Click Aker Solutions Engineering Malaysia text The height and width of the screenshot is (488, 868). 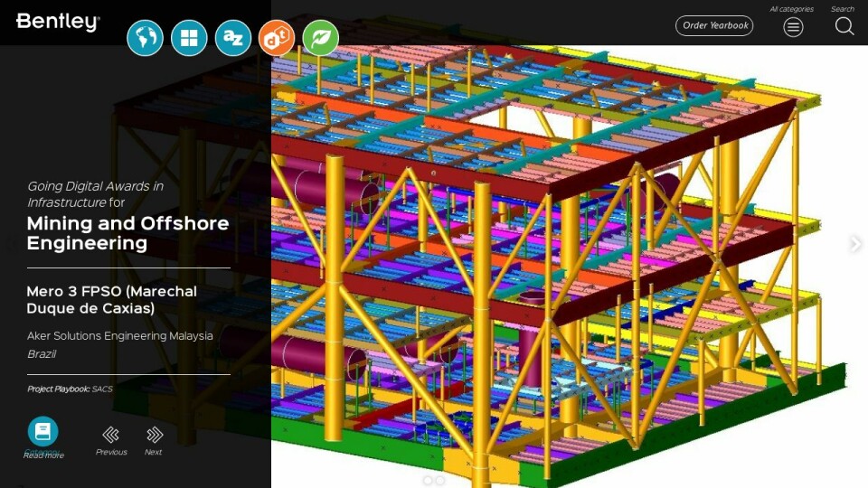[x=120, y=336]
